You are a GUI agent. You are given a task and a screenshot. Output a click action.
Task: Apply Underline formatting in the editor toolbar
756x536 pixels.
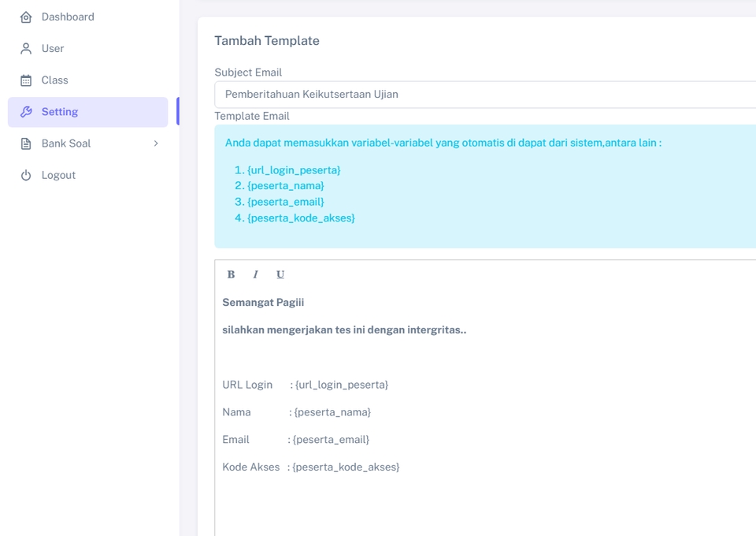tap(280, 274)
